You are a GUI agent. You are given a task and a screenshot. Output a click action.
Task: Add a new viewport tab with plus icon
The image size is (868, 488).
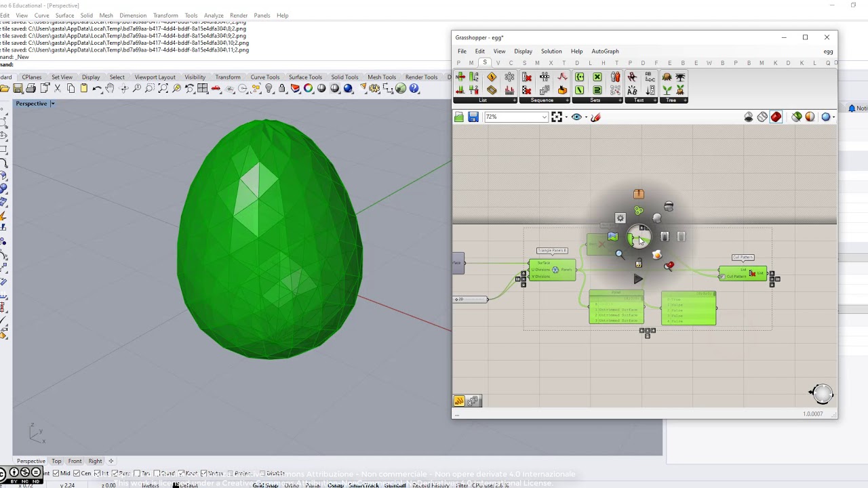(x=111, y=462)
